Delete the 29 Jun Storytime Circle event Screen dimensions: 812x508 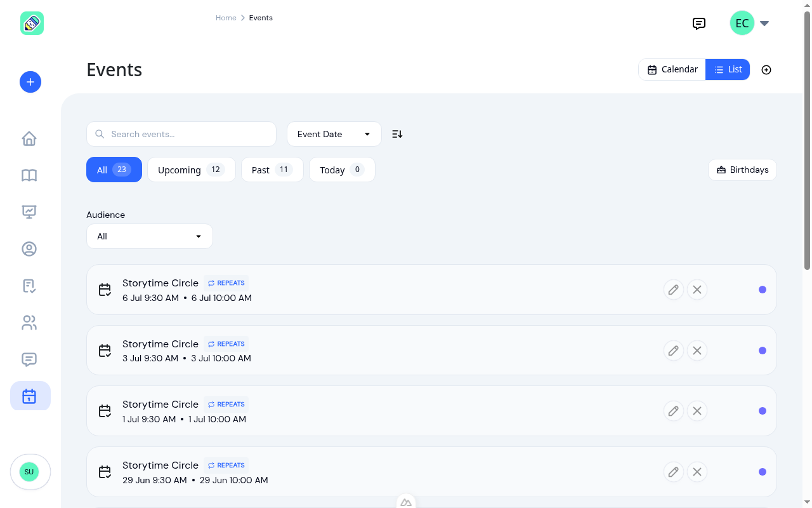click(x=697, y=472)
